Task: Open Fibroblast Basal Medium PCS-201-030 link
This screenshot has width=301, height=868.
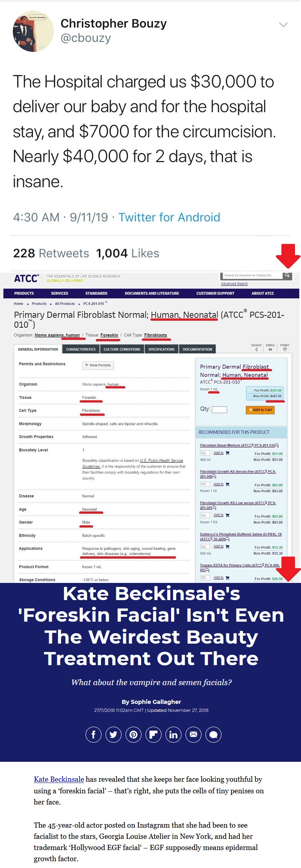Action: [x=239, y=445]
